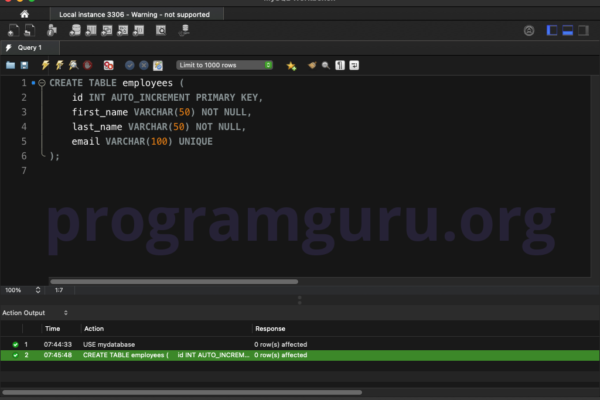Open the object inspector info icon
The image size is (600, 400).
pos(52,30)
